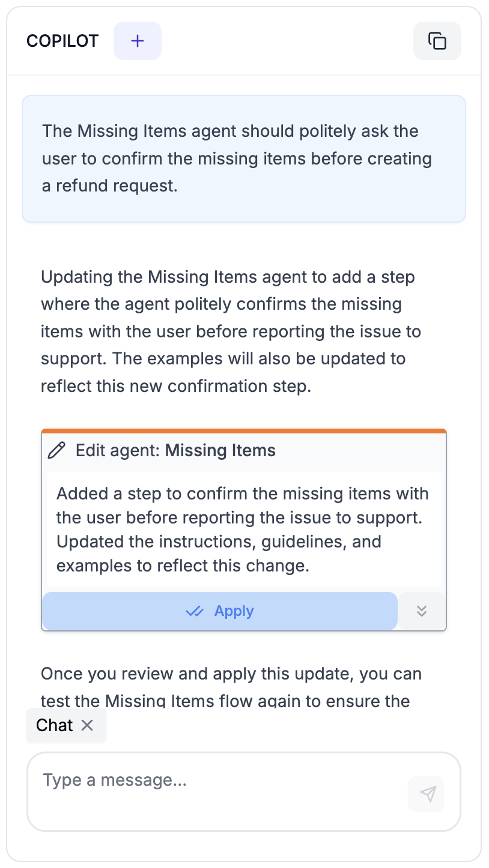Screen dimensions: 489x868
Task: Open the Edit agent: Missing Items card header
Action: 244,450
